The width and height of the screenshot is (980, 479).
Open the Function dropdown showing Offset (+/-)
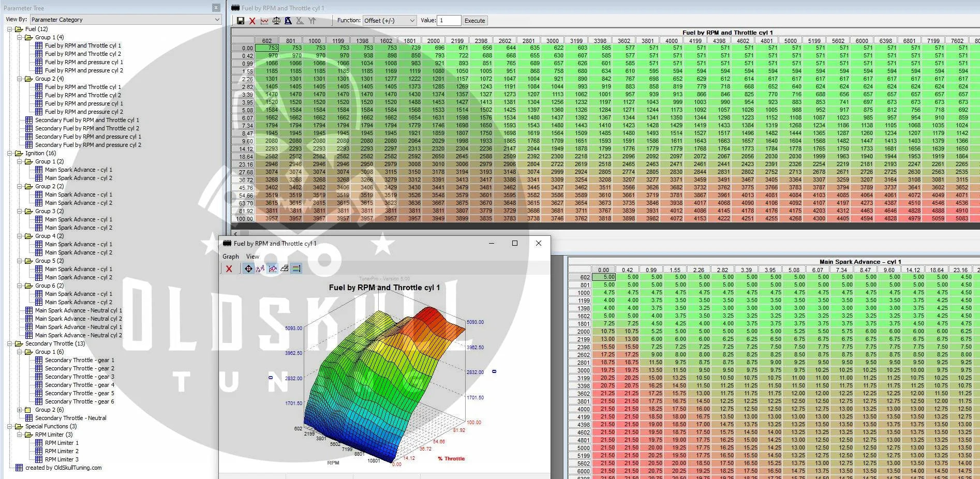(390, 21)
